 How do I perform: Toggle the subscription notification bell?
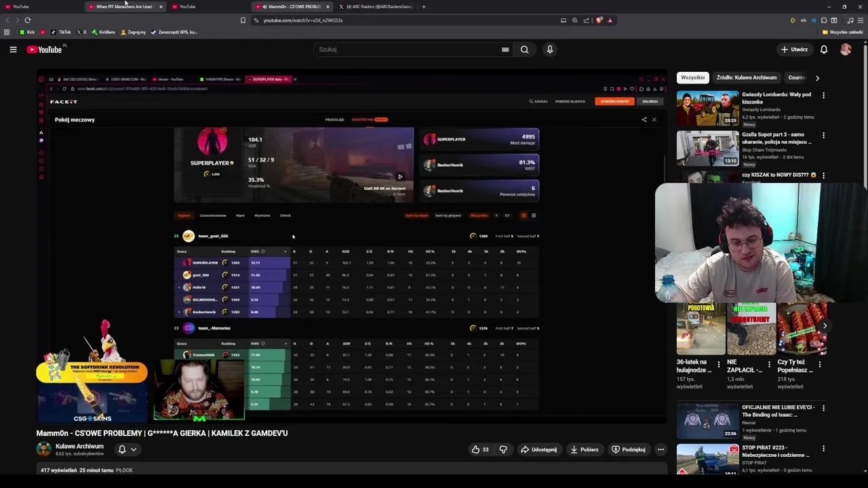click(122, 449)
